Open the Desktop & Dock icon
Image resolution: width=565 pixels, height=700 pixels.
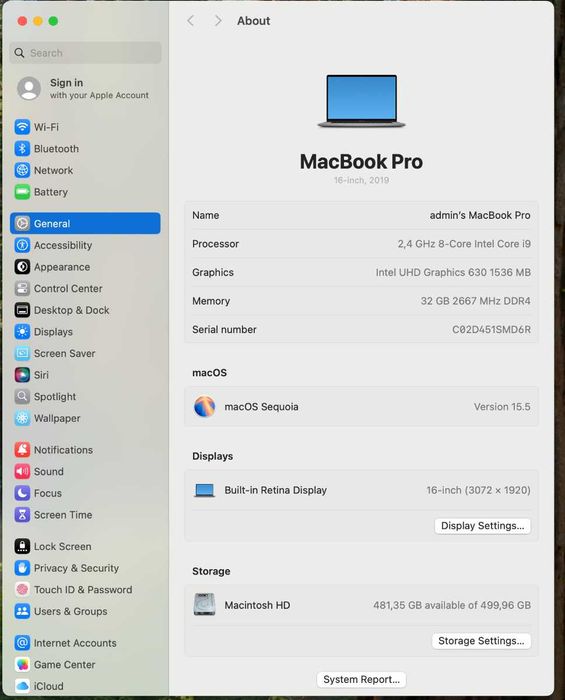[x=22, y=310]
